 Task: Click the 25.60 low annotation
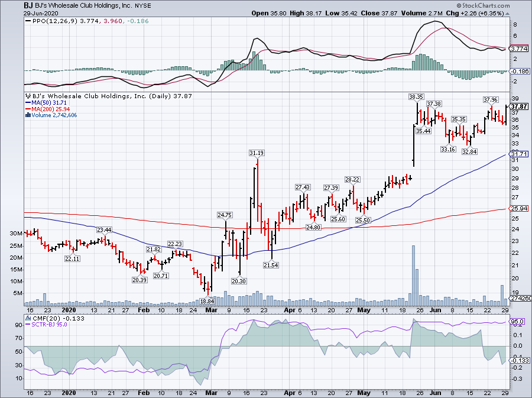(x=338, y=219)
